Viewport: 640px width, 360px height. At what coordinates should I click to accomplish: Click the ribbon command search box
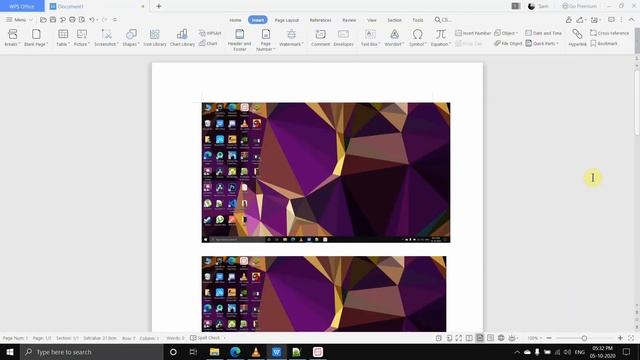[443, 20]
